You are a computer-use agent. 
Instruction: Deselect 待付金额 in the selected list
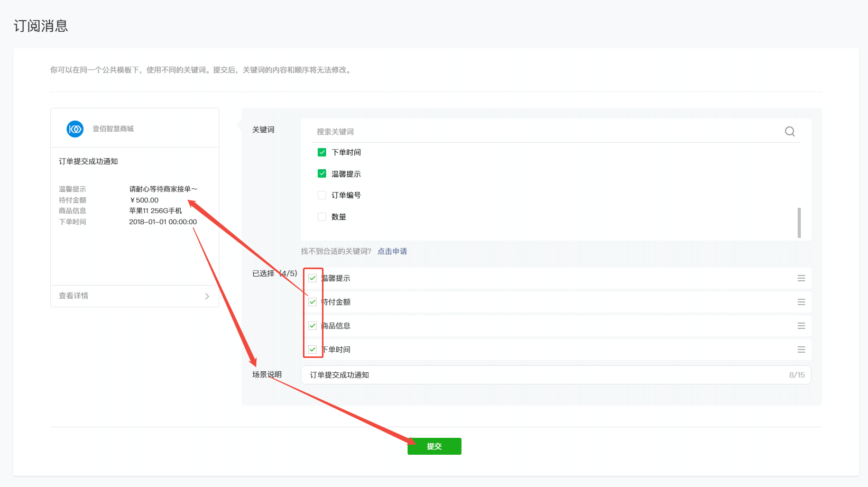[312, 302]
